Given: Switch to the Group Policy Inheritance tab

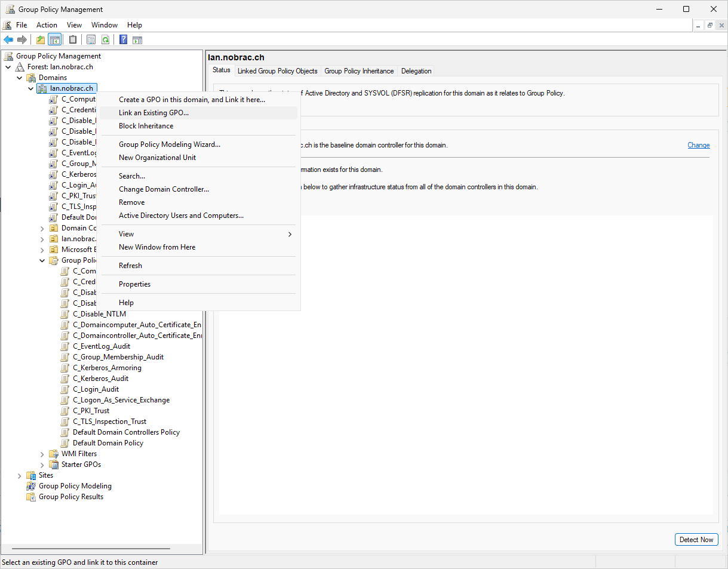Looking at the screenshot, I should 359,71.
